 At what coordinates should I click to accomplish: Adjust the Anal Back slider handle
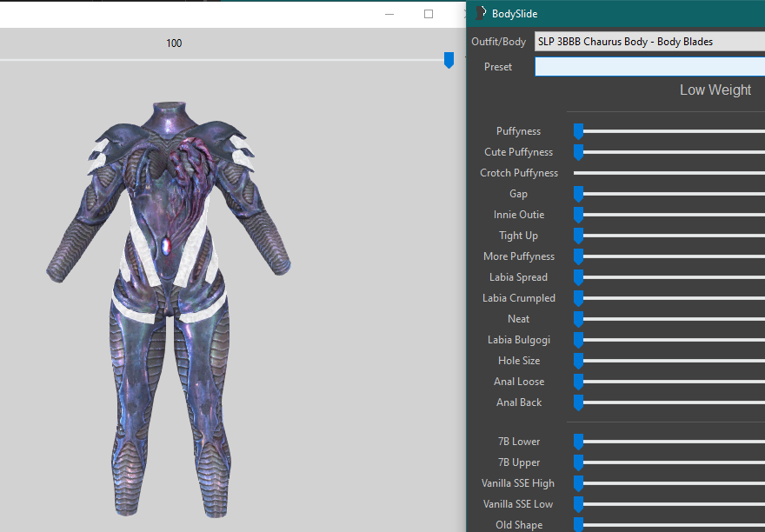(579, 402)
